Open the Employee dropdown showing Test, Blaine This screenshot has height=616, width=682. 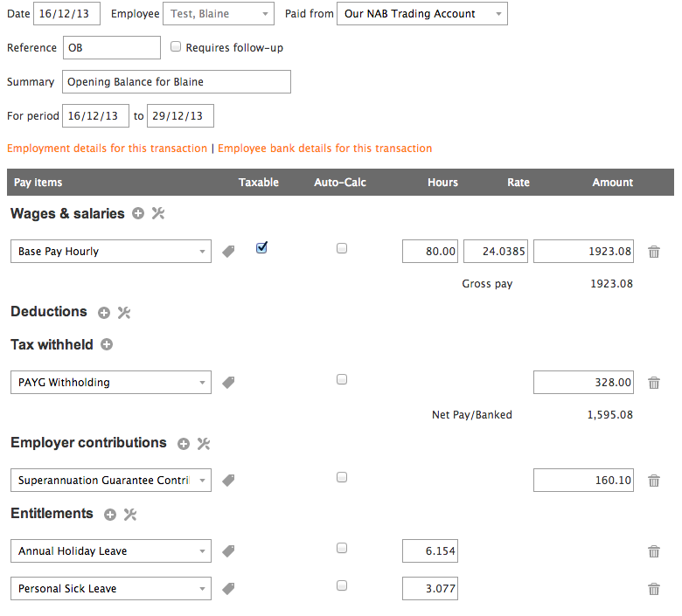click(x=219, y=13)
